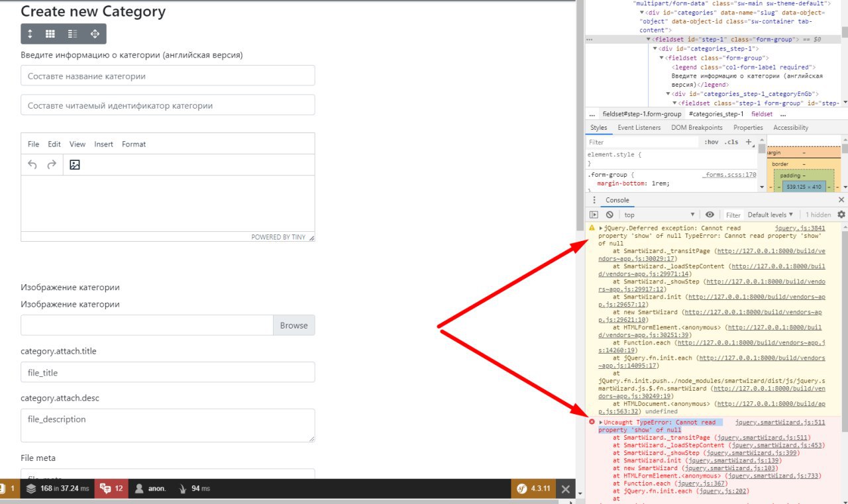The height and width of the screenshot is (504, 848).
Task: Open the _forms.scss:170 source link
Action: pyautogui.click(x=729, y=175)
